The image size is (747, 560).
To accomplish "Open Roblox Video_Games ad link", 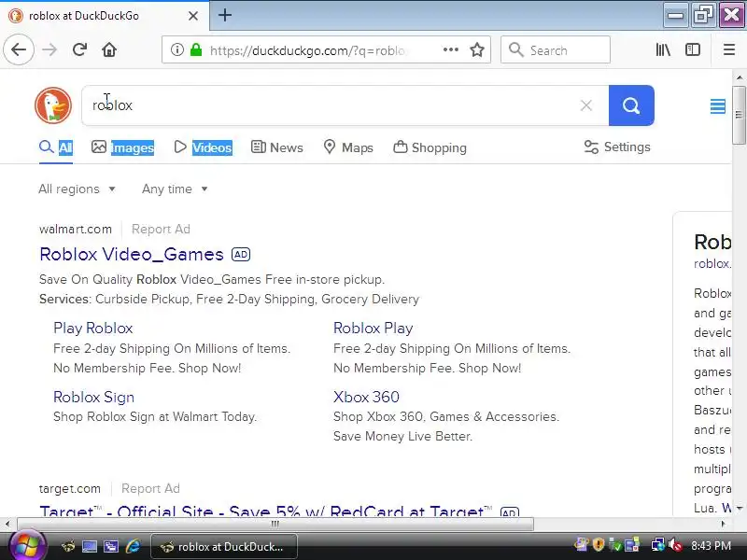I will 132,254.
